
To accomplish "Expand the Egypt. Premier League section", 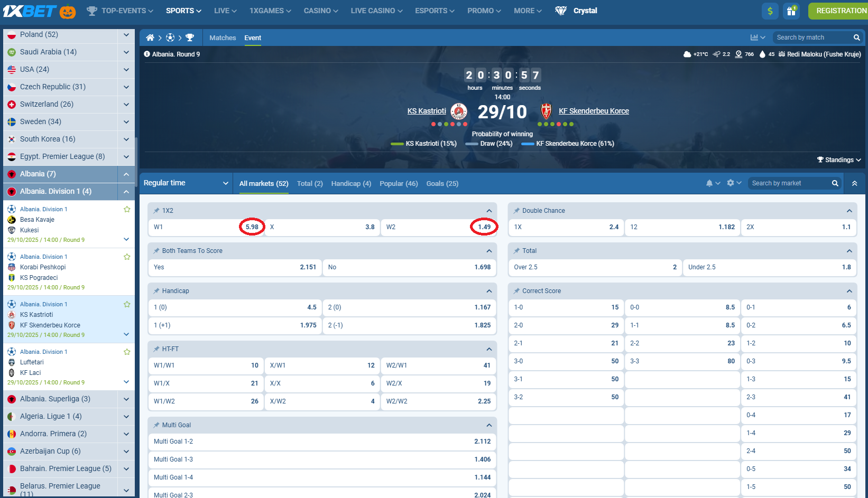I will pyautogui.click(x=126, y=156).
